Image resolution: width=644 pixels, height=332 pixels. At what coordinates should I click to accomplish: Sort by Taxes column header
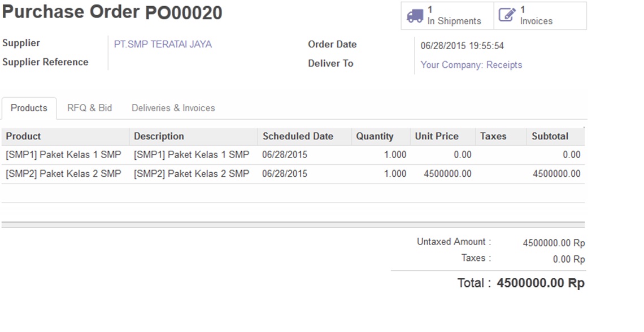493,136
